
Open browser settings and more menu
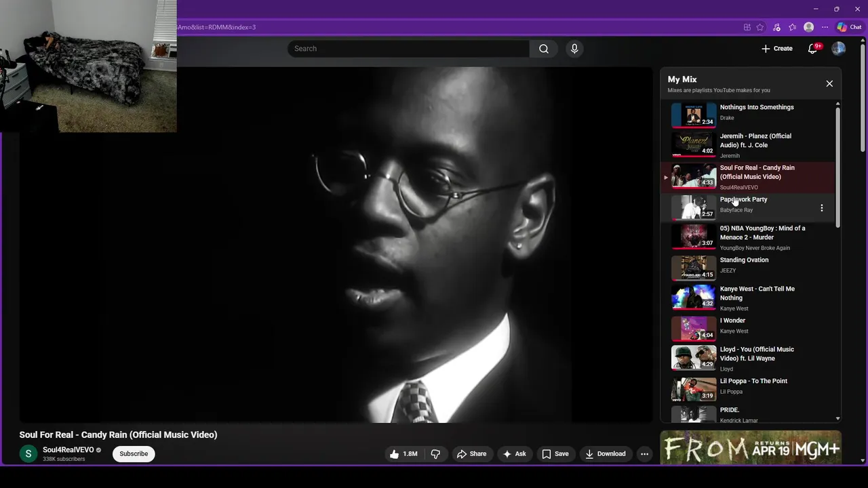825,27
